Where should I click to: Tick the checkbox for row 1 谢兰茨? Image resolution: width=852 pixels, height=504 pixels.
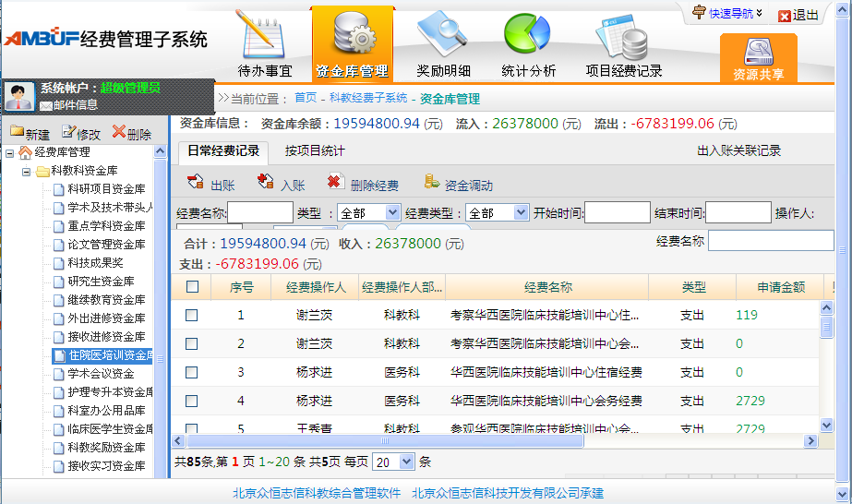point(192,315)
